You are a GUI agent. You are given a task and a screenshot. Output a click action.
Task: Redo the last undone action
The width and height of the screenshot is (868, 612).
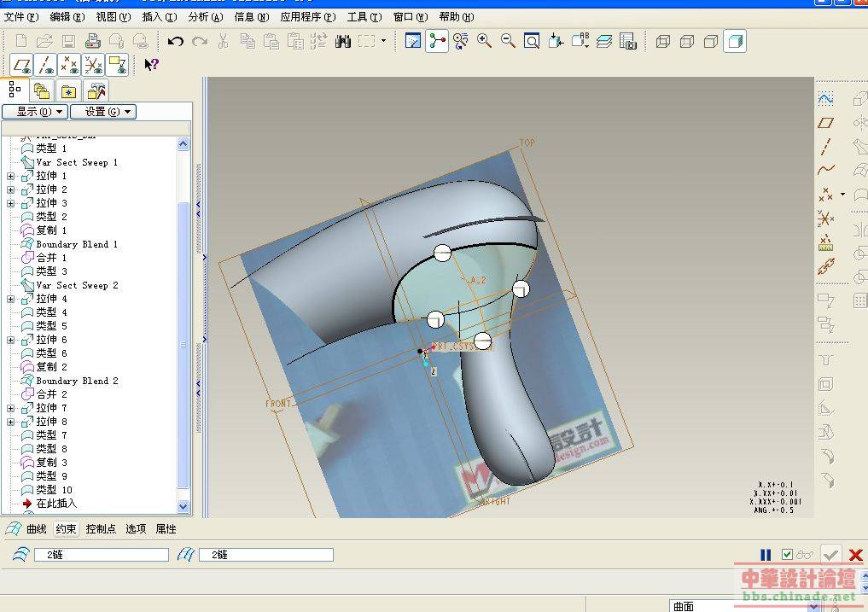pos(199,41)
